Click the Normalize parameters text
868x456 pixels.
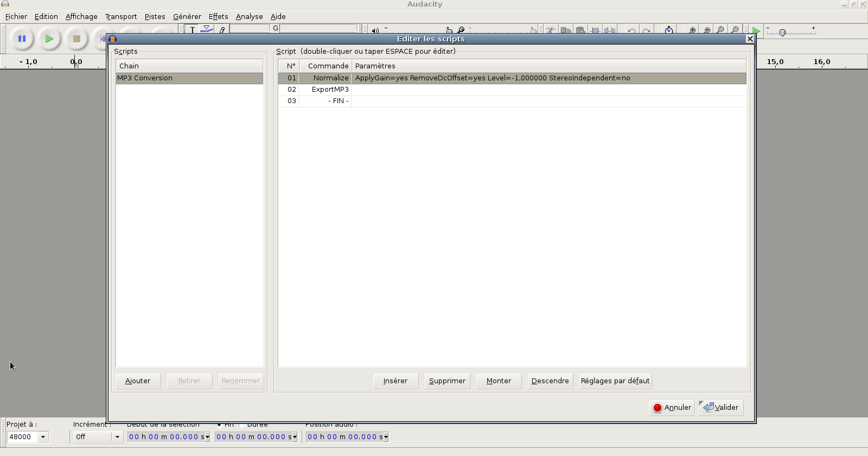pos(493,78)
